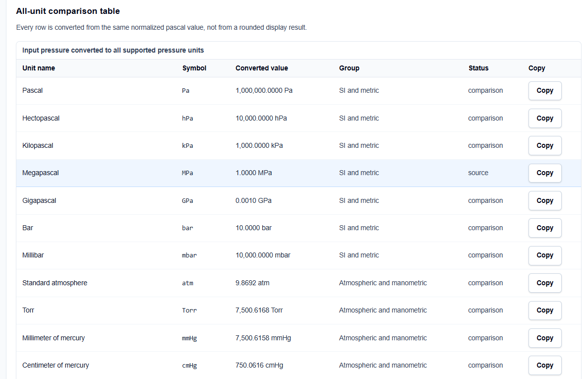Copy the Torr row value
This screenshot has width=588, height=379.
click(544, 311)
